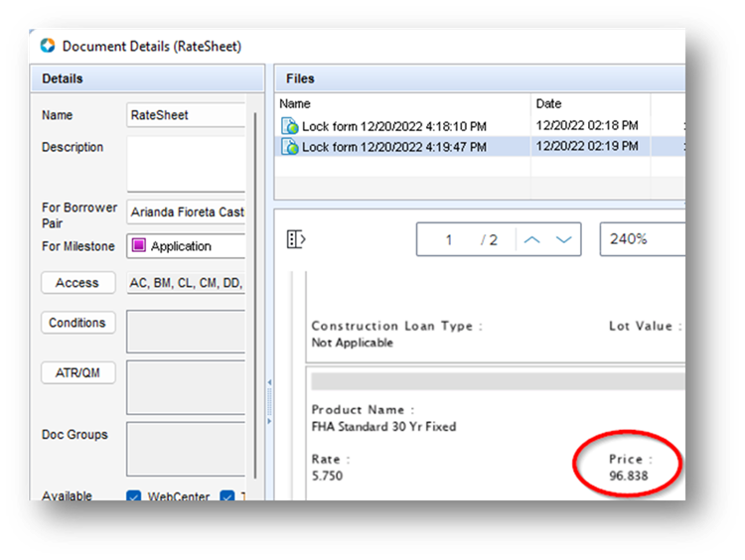Click the page number field showing 1
The width and height of the screenshot is (745, 560).
coord(449,240)
